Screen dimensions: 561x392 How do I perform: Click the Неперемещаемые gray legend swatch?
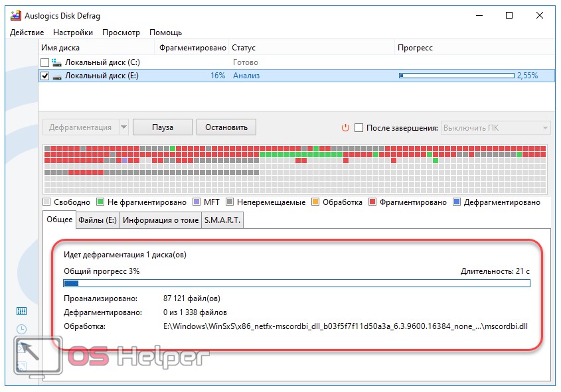click(230, 202)
